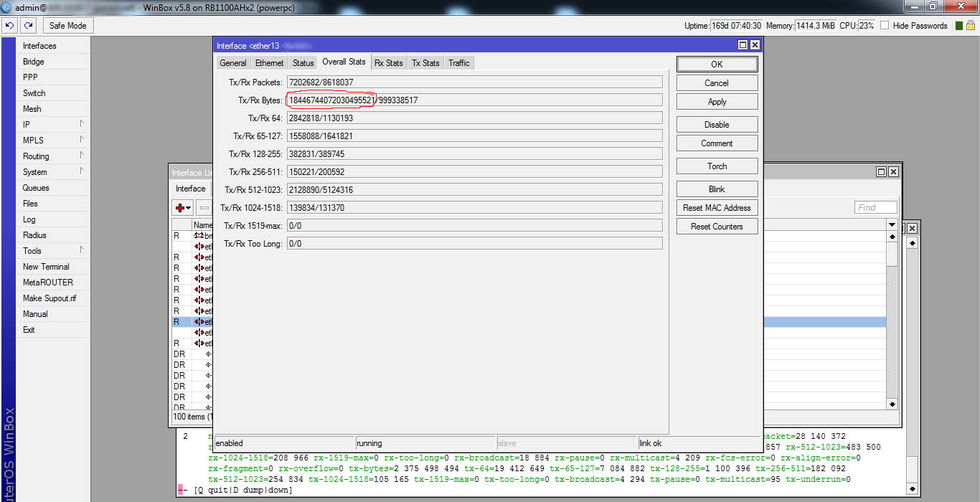Select the Interface tab in Interface List window
Screen dimensions: 980x502
click(191, 189)
